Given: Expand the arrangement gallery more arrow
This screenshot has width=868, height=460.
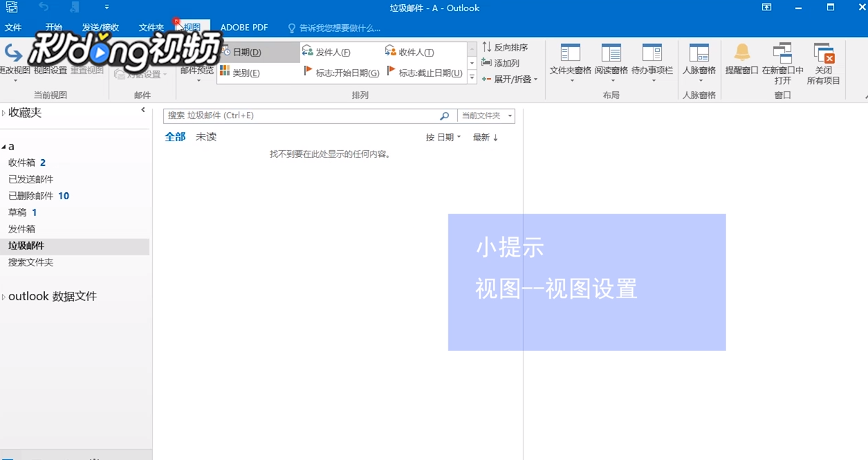Looking at the screenshot, I should pos(472,77).
